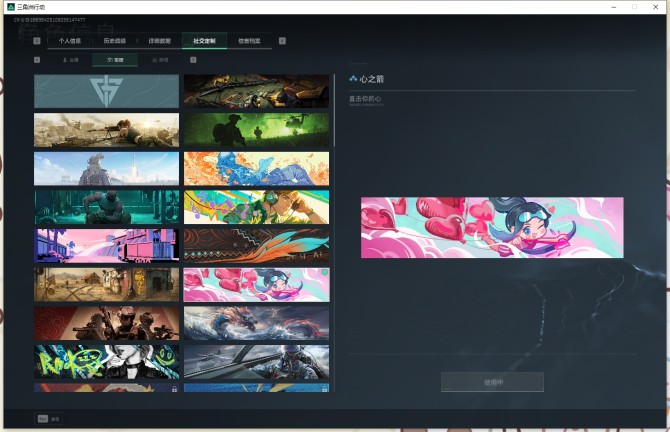
Task: Click the in-use 使用中 button
Action: coord(492,382)
